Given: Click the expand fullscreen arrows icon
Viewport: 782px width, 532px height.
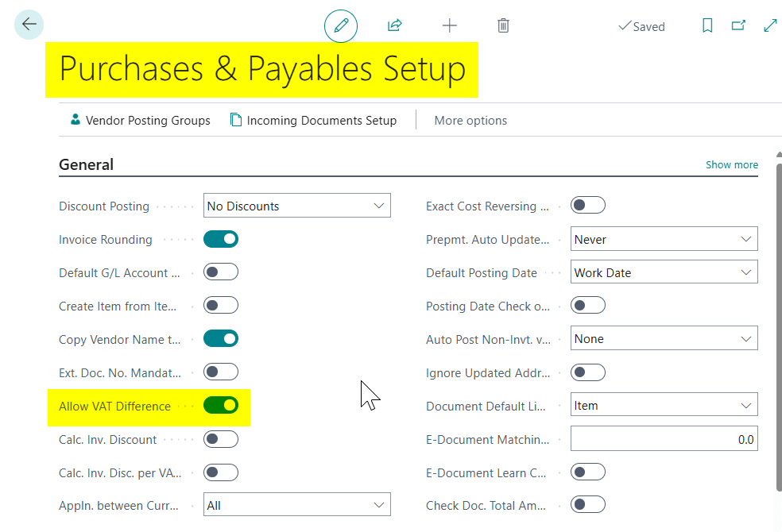Looking at the screenshot, I should 770,25.
